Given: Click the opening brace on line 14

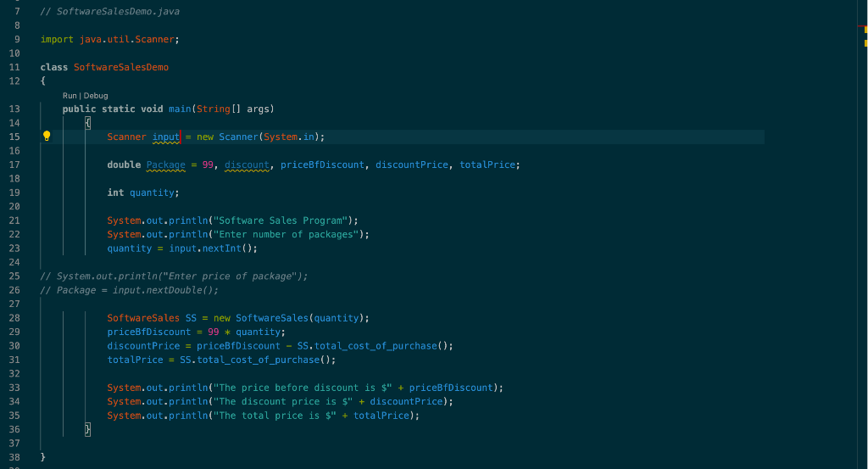Looking at the screenshot, I should 87,123.
